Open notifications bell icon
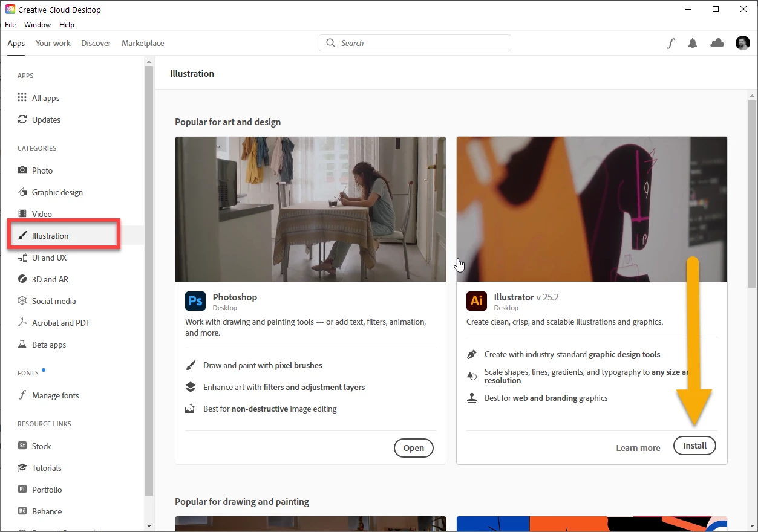The width and height of the screenshot is (758, 532). [693, 44]
